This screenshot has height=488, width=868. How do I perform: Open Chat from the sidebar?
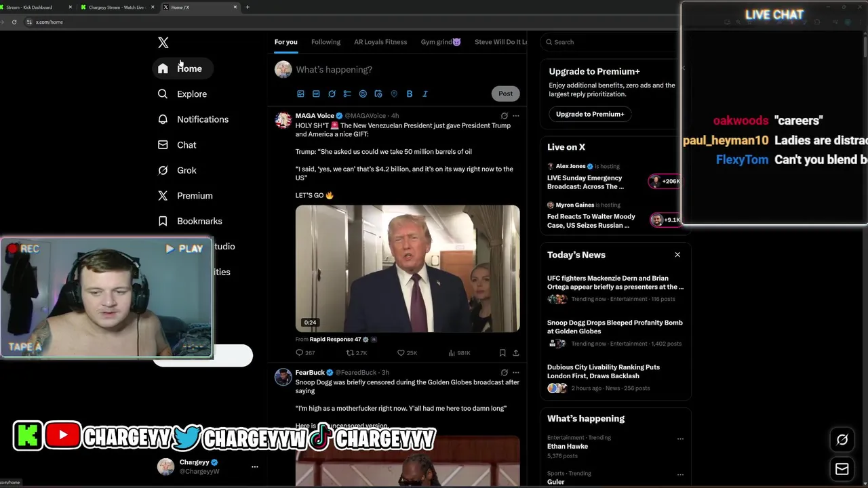[176, 145]
